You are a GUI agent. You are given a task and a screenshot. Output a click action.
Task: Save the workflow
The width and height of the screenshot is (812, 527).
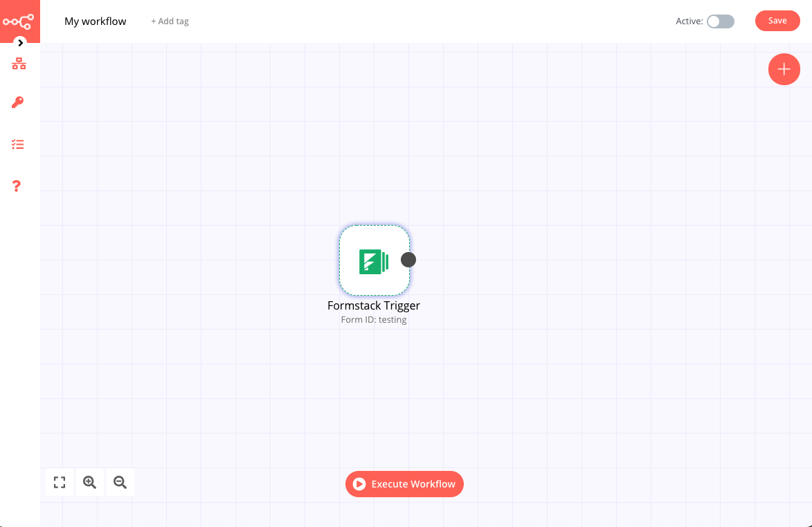777,21
